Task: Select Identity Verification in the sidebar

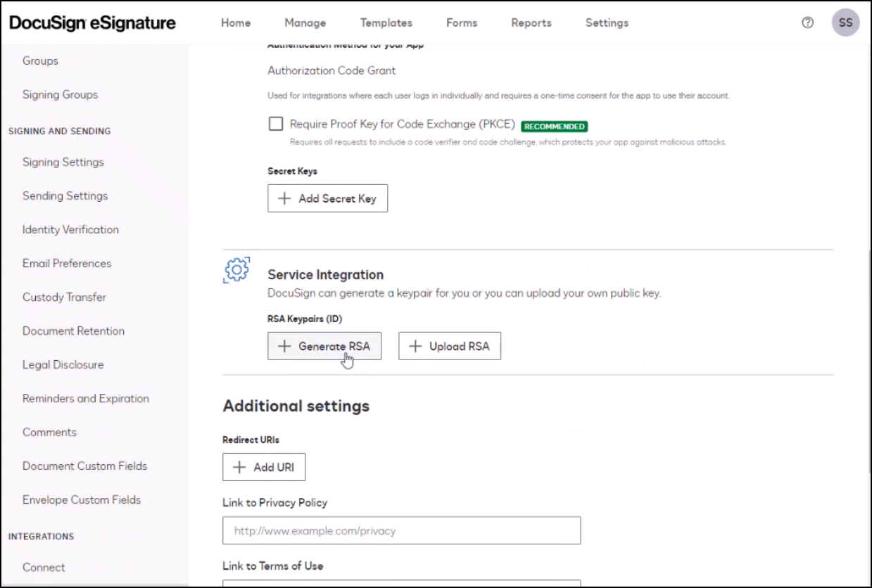Action: (x=70, y=230)
